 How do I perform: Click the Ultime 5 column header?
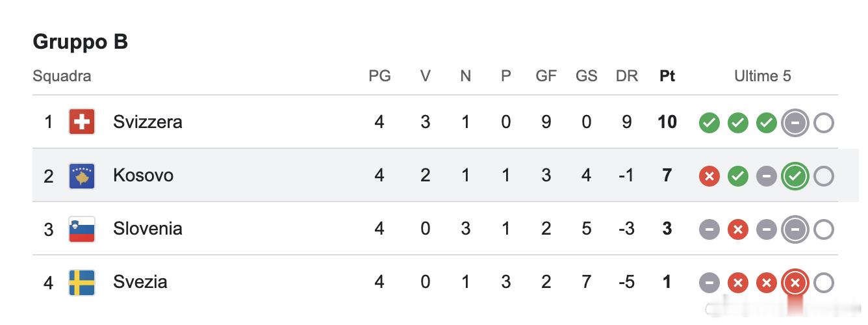pyautogui.click(x=763, y=76)
